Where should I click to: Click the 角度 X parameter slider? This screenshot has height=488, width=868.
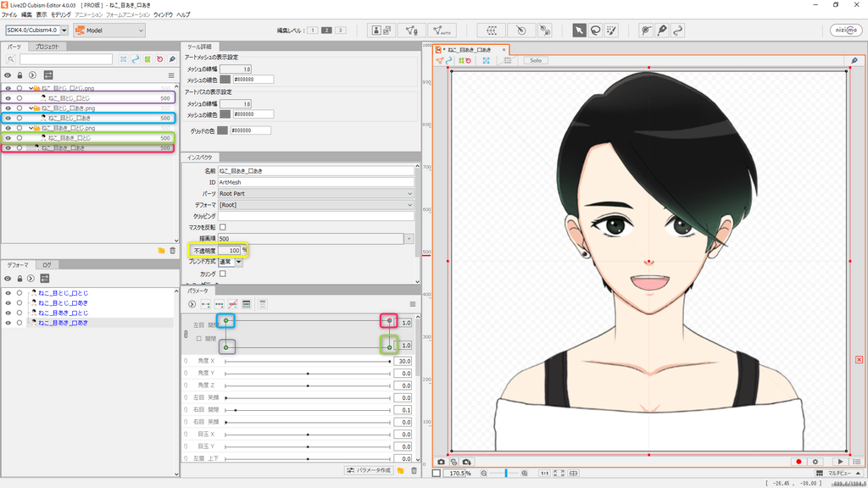[307, 361]
